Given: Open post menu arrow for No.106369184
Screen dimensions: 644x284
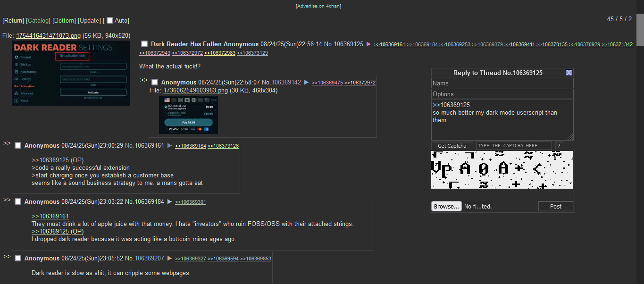Looking at the screenshot, I should 170,201.
